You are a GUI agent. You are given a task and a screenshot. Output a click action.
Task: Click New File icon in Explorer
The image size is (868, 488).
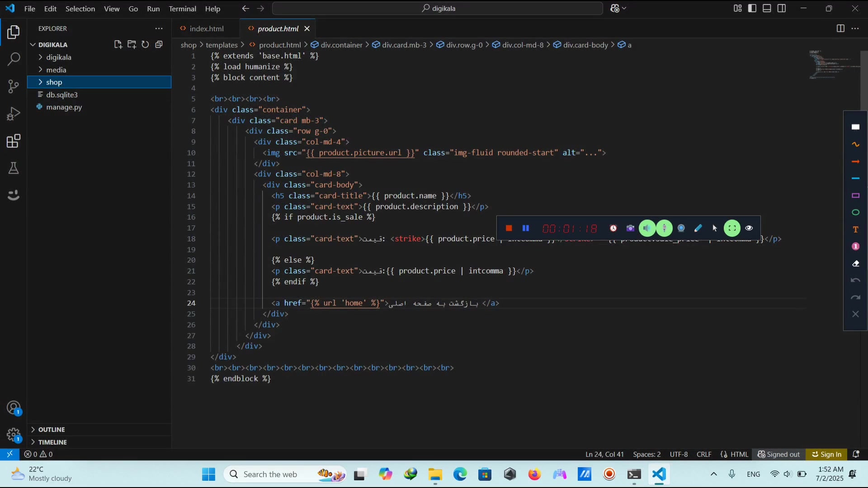click(118, 44)
